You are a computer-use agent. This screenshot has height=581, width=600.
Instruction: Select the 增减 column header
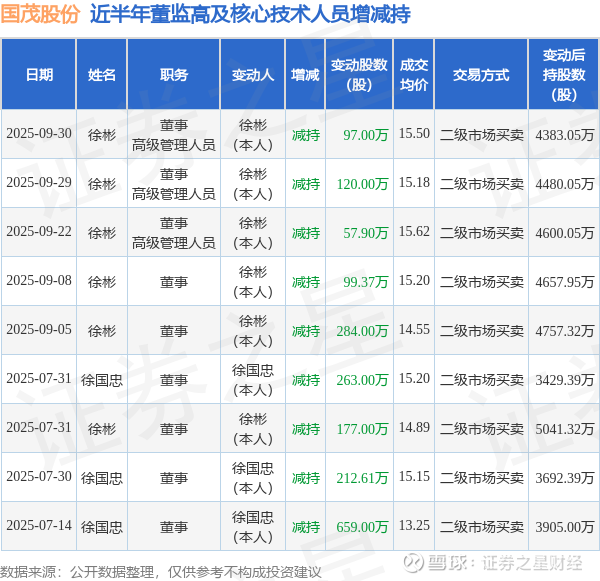point(305,75)
